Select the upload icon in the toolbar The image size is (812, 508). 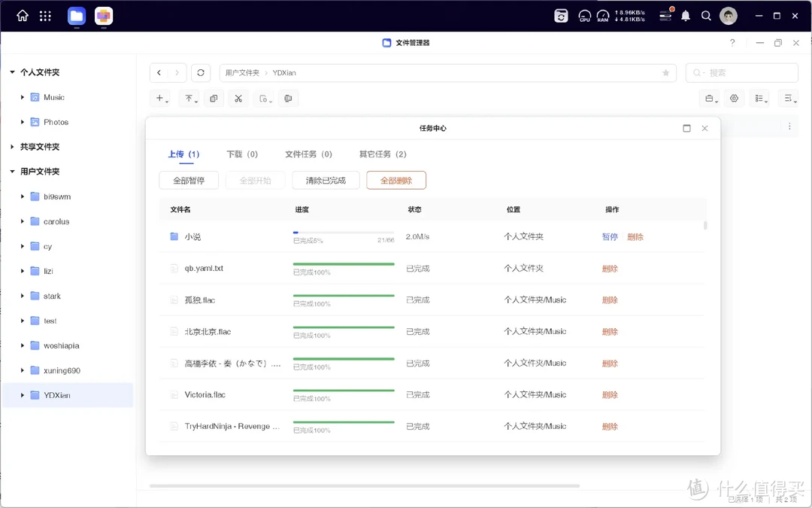pos(188,98)
